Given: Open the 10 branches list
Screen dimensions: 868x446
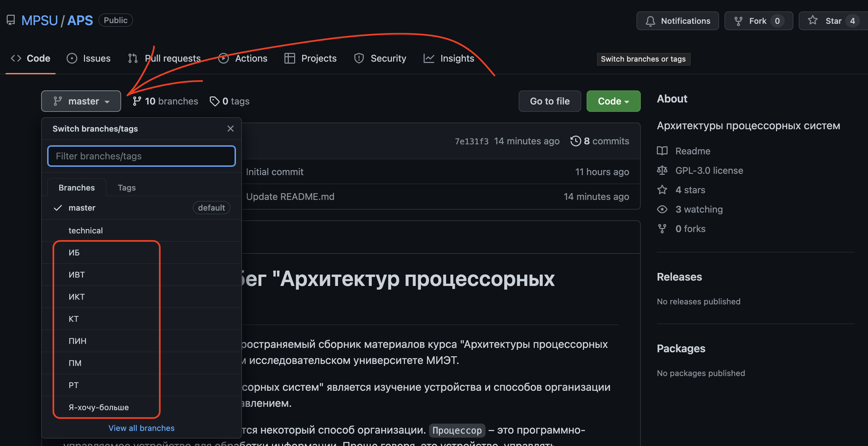Looking at the screenshot, I should pos(165,101).
